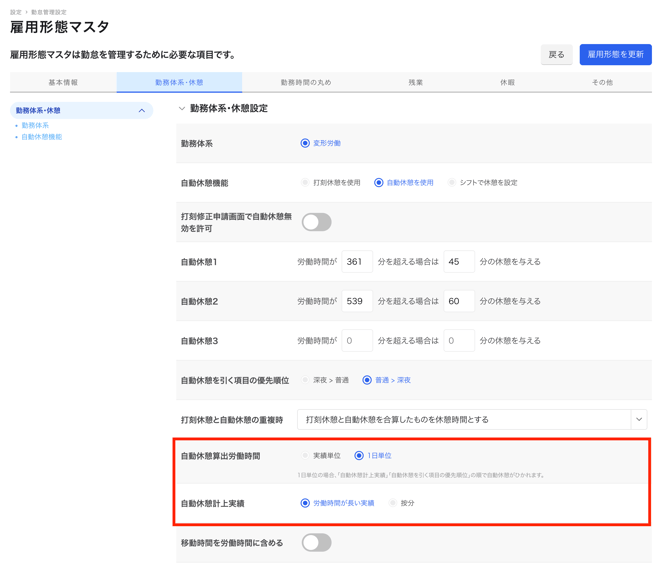Viewport: 670px width, 586px height.
Task: Toggle 打刻修正申請画面で自動休憩無効を許可 switch
Action: click(316, 222)
